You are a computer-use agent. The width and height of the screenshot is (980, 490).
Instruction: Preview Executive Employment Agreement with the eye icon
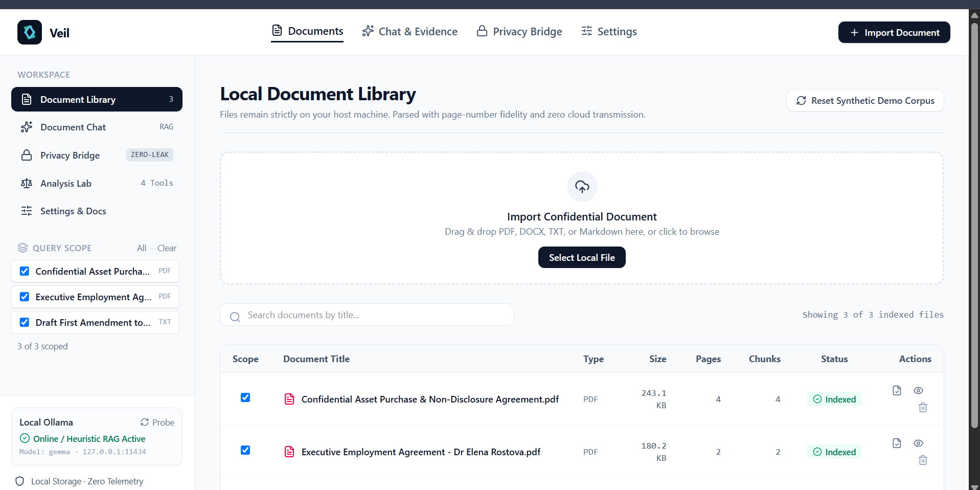(918, 443)
